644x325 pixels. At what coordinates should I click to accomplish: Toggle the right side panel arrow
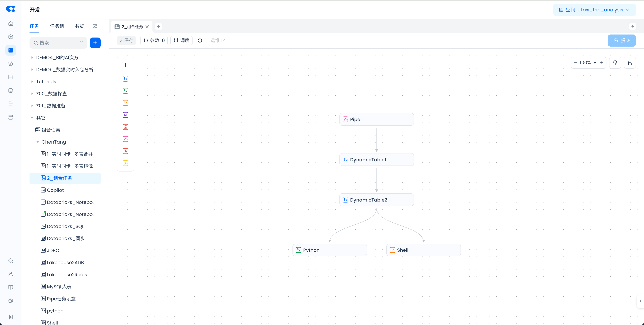click(x=640, y=301)
